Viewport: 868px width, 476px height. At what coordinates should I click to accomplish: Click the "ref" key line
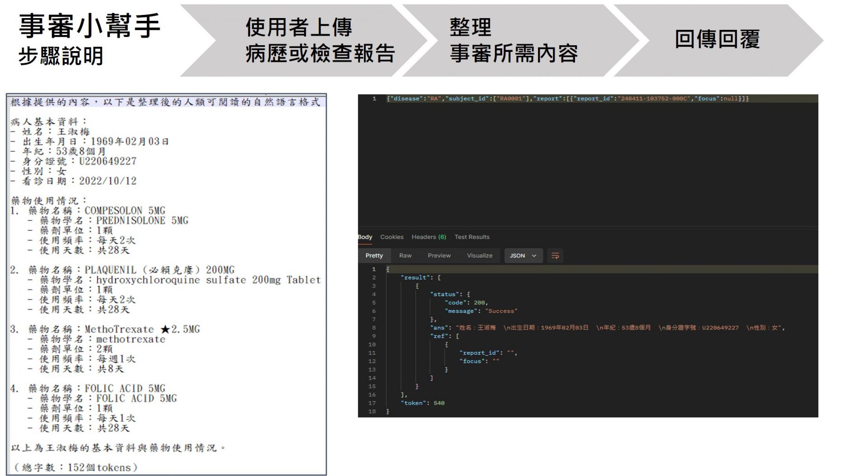pyautogui.click(x=444, y=336)
